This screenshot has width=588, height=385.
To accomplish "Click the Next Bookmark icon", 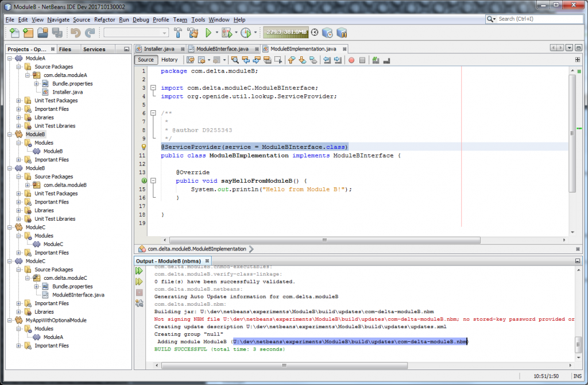I will coord(302,60).
